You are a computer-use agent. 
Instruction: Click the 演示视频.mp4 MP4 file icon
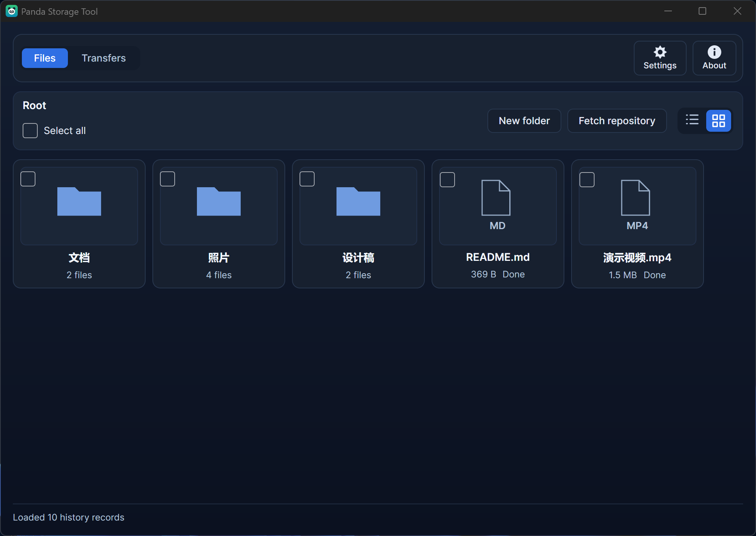(x=636, y=198)
